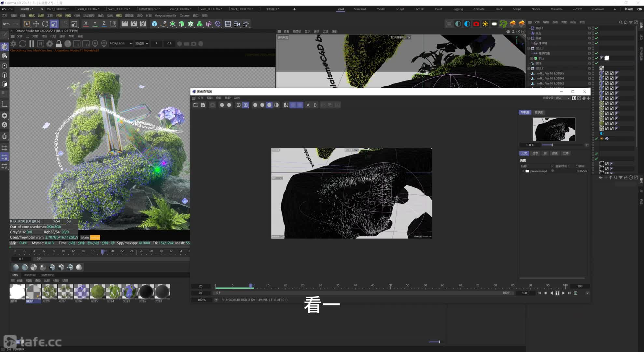This screenshot has width=644, height=352.
Task: Add a light object from toolbar
Action: [x=246, y=24]
